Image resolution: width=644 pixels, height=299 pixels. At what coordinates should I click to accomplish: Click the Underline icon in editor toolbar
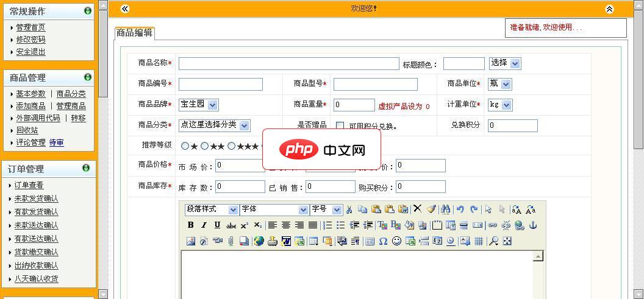click(x=217, y=225)
